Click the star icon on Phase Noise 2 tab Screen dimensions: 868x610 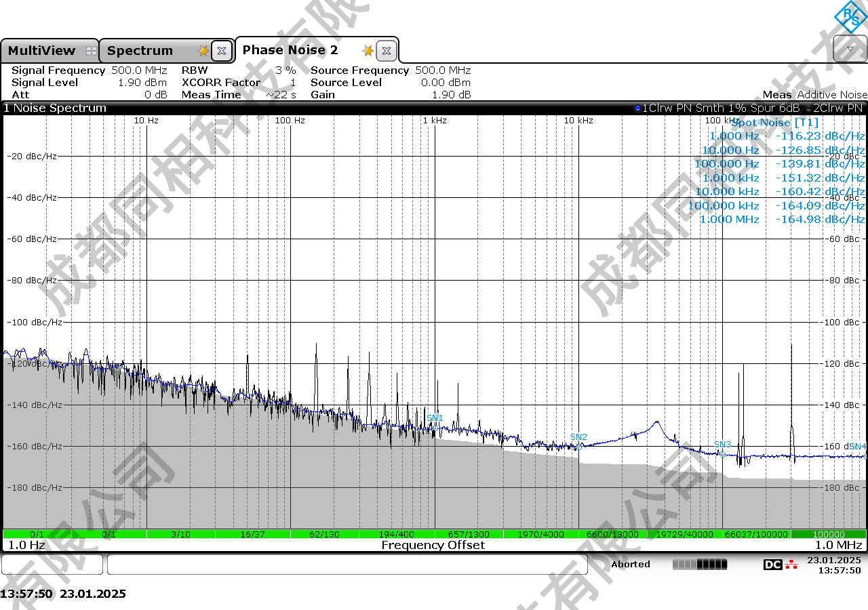click(x=368, y=51)
